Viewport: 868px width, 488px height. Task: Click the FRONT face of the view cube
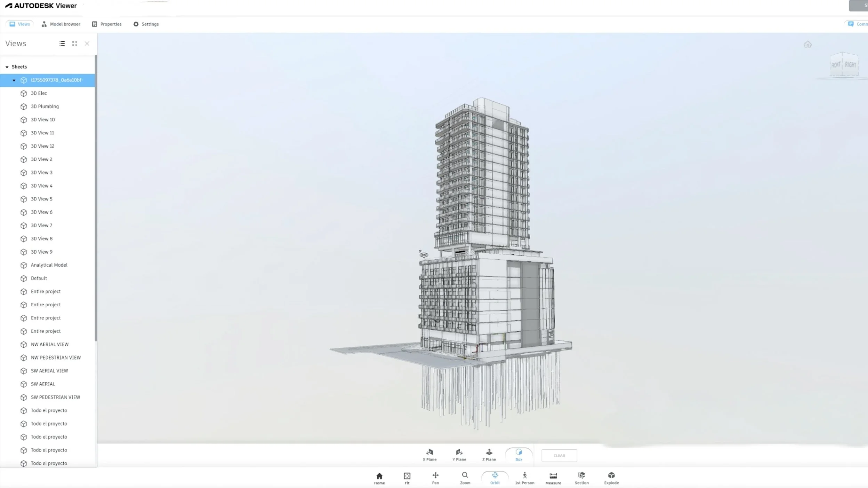point(836,64)
